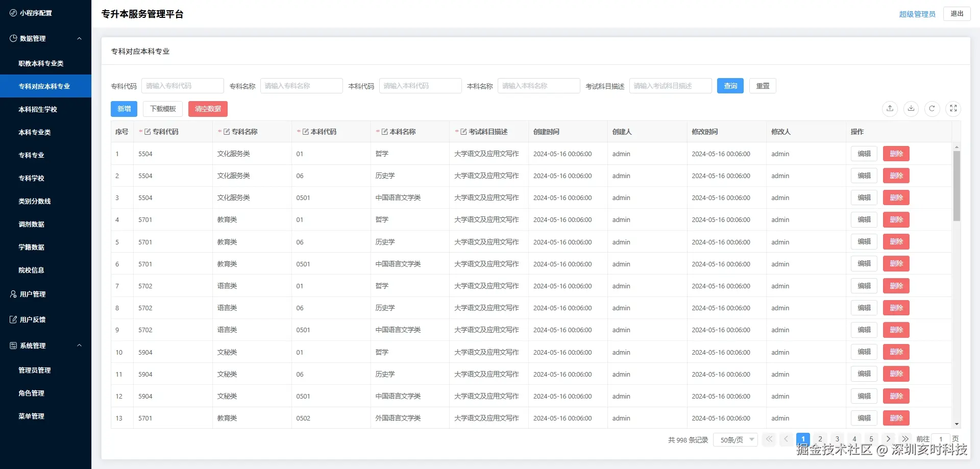The width and height of the screenshot is (980, 469).
Task: Focus the 本科代码 search input
Action: [420, 86]
